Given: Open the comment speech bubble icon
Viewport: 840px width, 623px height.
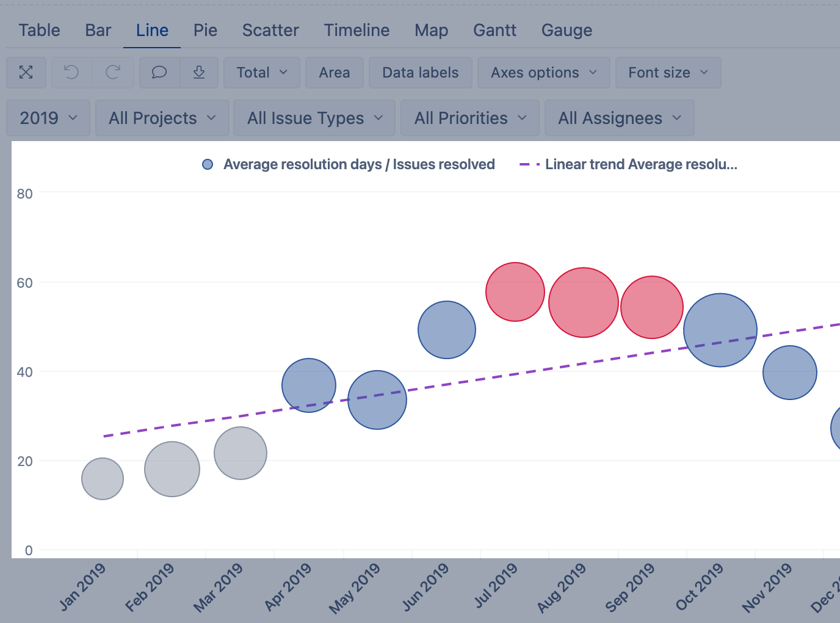Looking at the screenshot, I should (159, 73).
